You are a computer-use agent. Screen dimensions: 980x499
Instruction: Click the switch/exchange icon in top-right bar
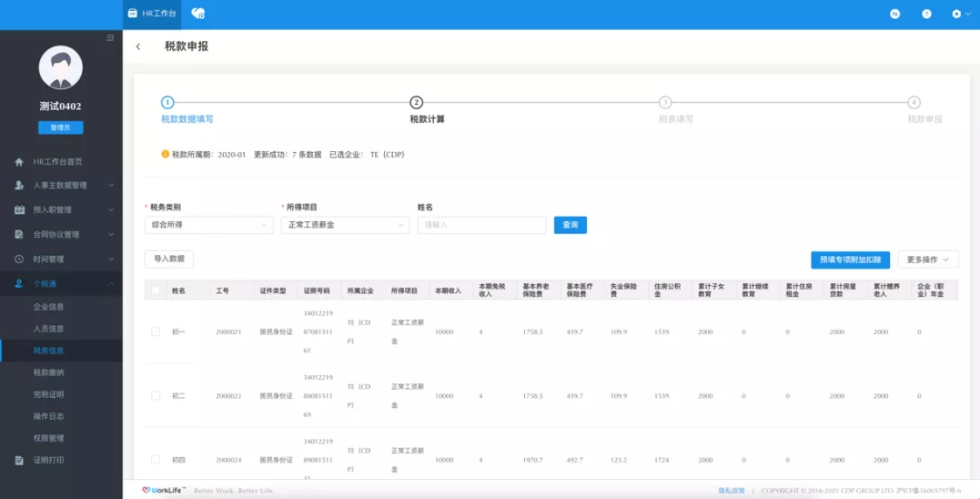click(895, 14)
